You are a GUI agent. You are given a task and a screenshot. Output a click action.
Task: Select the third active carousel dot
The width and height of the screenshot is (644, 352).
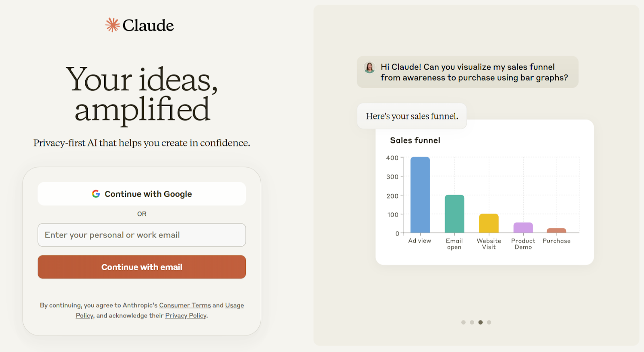(x=480, y=322)
